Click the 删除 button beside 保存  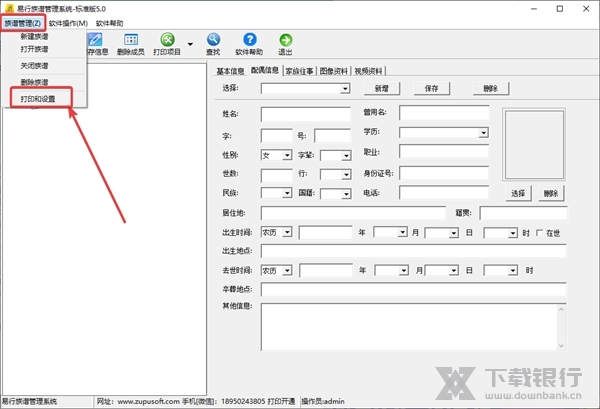coord(491,88)
